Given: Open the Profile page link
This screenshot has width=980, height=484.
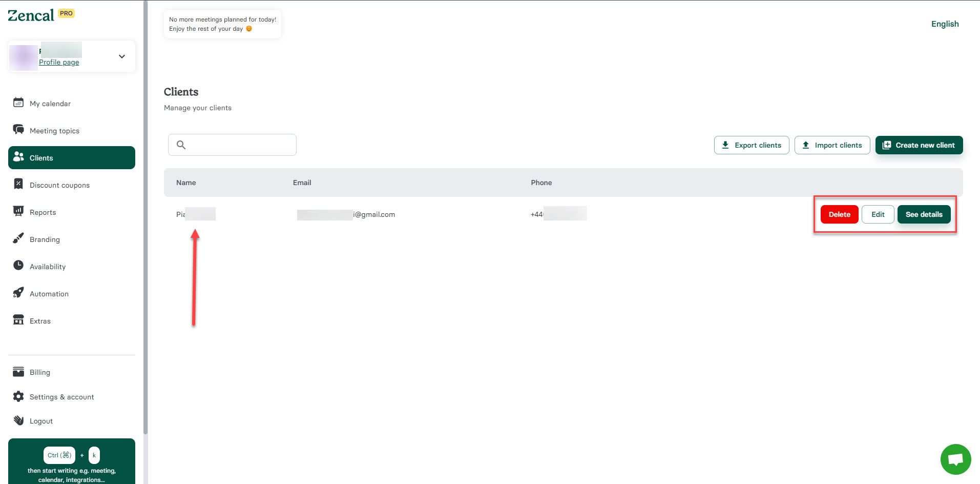Looking at the screenshot, I should point(58,62).
